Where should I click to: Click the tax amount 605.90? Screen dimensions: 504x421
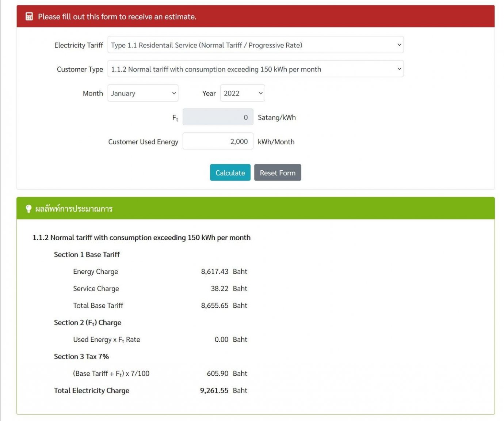217,373
